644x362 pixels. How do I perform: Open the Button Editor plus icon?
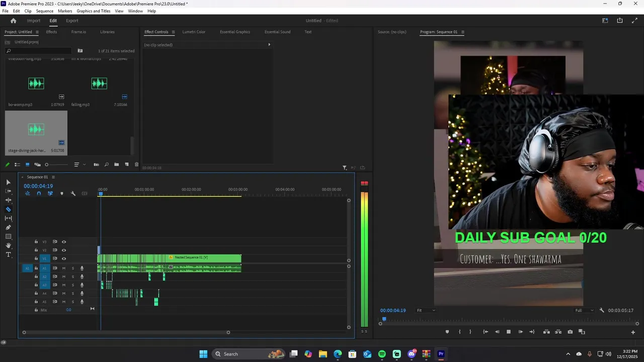(x=633, y=332)
